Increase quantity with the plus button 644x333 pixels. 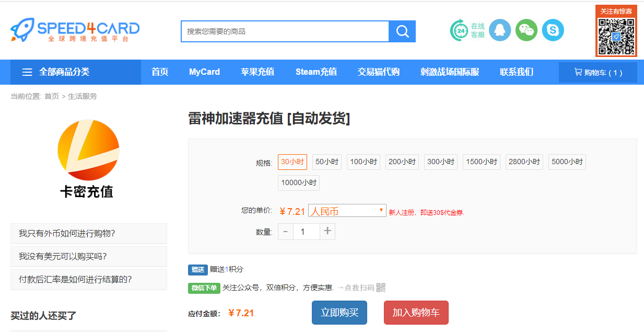pos(327,231)
